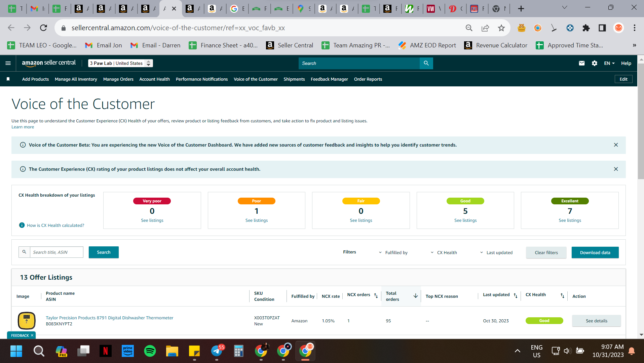The width and height of the screenshot is (644, 363).
Task: Open the browser extensions puzzle icon
Action: click(586, 28)
